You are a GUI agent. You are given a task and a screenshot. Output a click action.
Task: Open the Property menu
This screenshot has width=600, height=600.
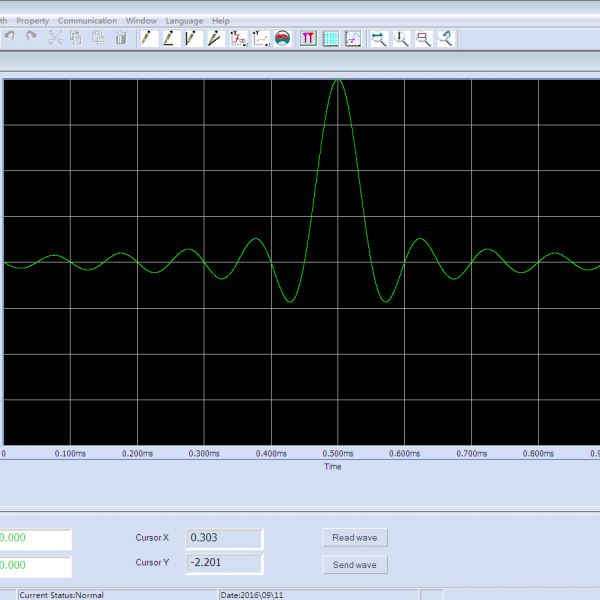(32, 20)
